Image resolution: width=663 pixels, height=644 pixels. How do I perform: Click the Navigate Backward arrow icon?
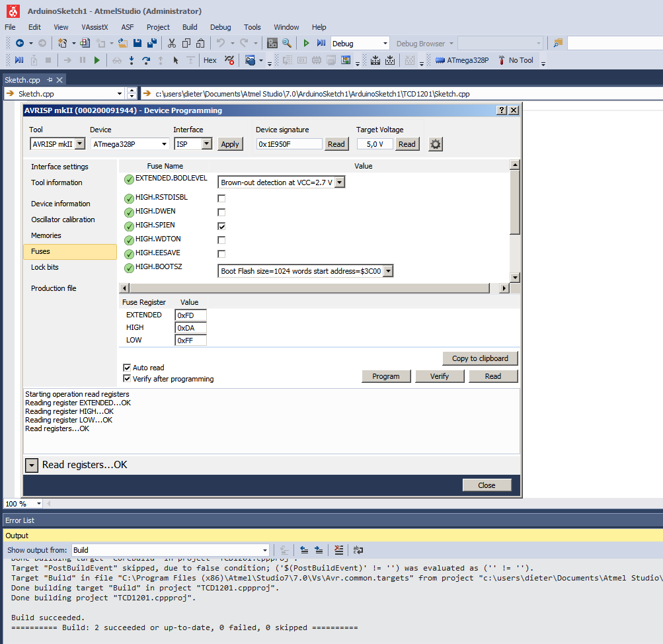[19, 43]
